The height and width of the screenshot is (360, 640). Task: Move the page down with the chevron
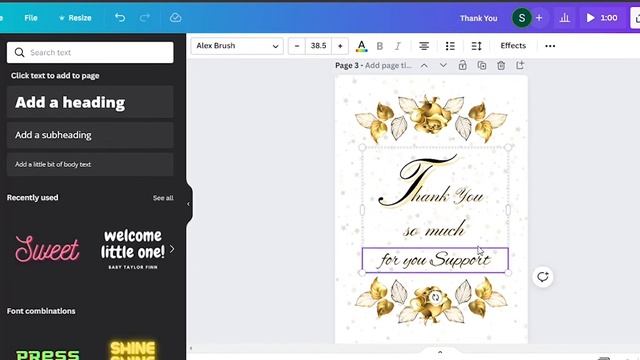point(443,66)
